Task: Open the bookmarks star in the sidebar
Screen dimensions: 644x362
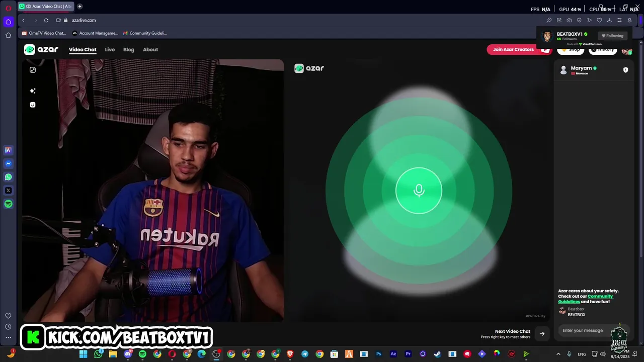Action: tap(8, 35)
